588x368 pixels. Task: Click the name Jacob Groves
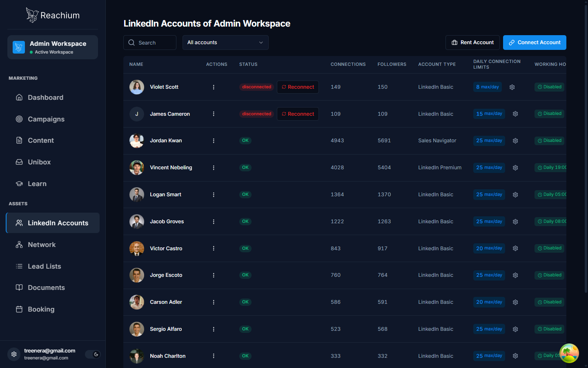167,222
